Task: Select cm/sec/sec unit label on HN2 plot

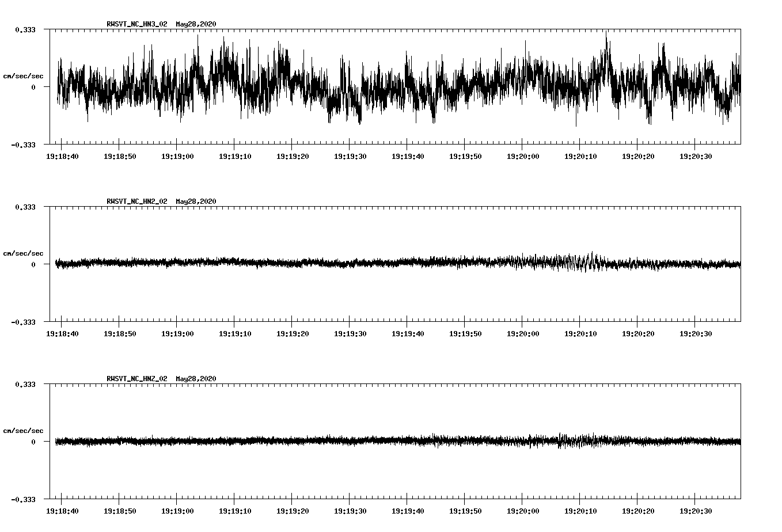Action: [x=23, y=253]
